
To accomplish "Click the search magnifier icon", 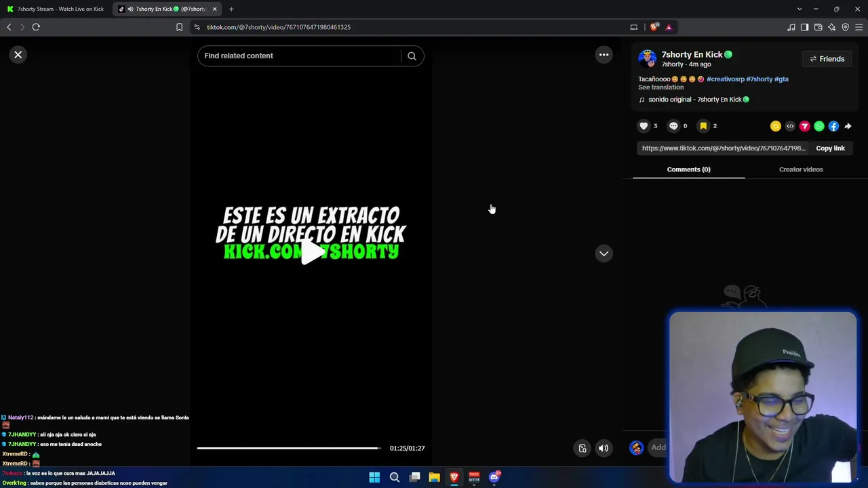I will click(x=412, y=56).
